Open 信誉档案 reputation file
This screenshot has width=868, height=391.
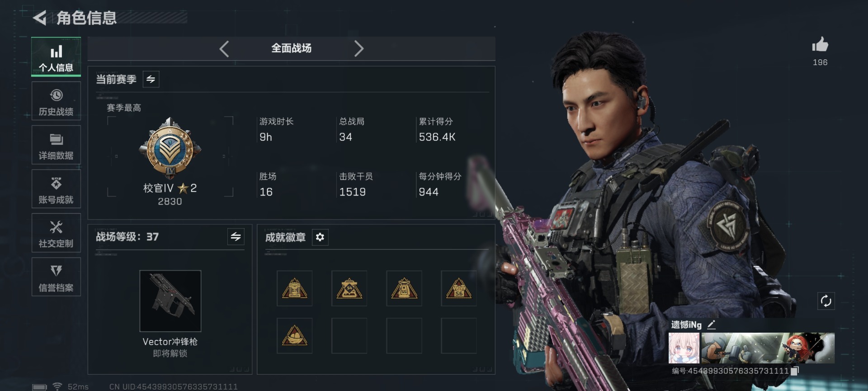[56, 277]
